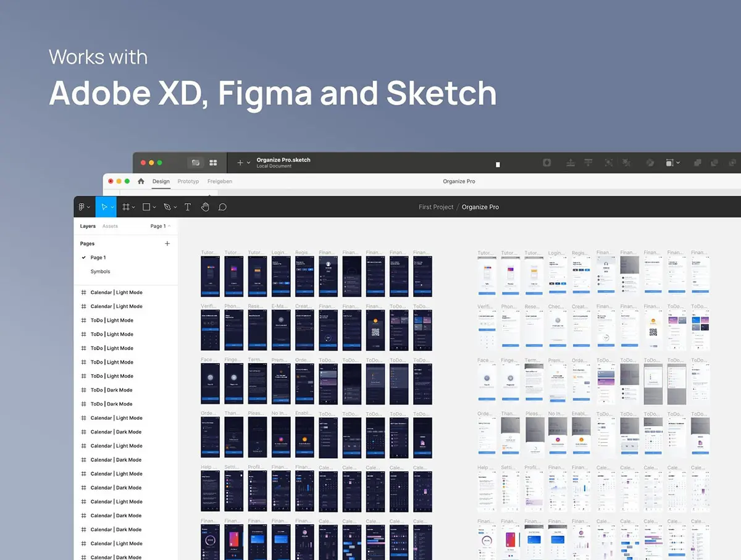The height and width of the screenshot is (560, 741).
Task: Switch to the Assets tab
Action: pos(110,227)
